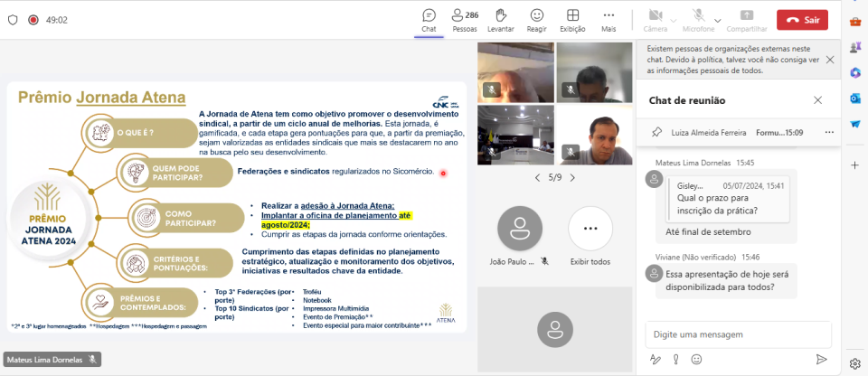The height and width of the screenshot is (376, 868).
Task: Click Mateus Lima Dornelas chat avatar
Action: click(x=655, y=179)
